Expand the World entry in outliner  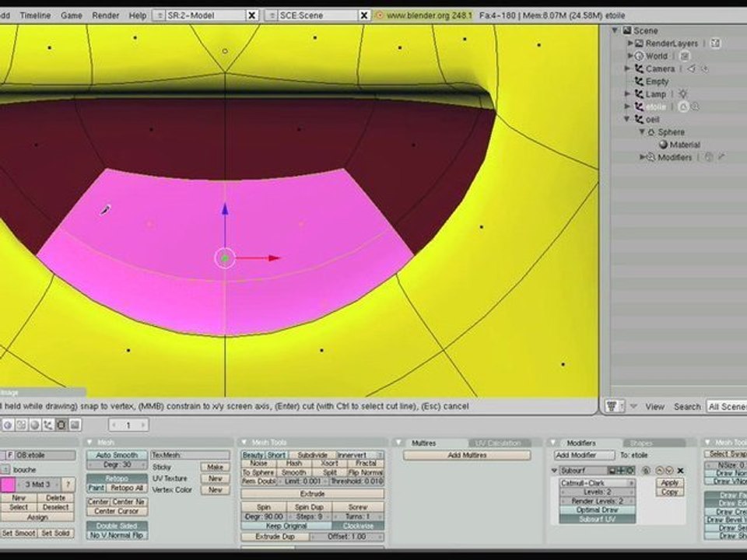[630, 56]
